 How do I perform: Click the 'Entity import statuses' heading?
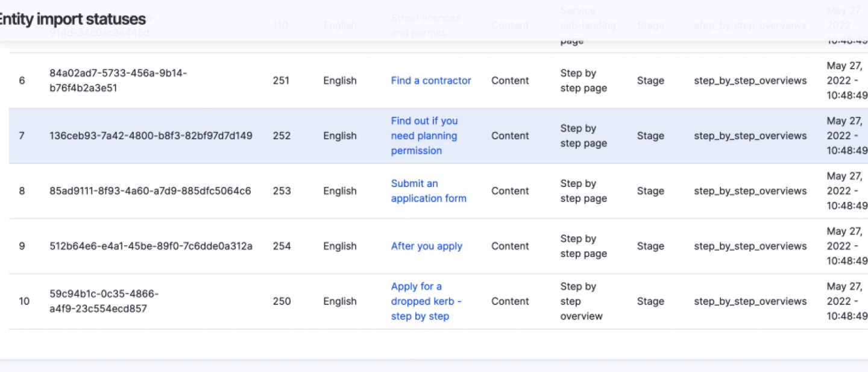tap(71, 19)
